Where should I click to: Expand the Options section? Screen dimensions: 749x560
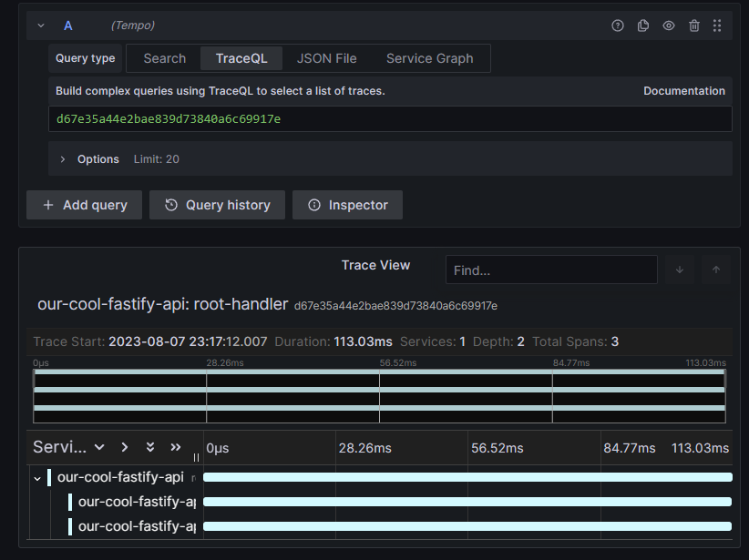click(61, 158)
